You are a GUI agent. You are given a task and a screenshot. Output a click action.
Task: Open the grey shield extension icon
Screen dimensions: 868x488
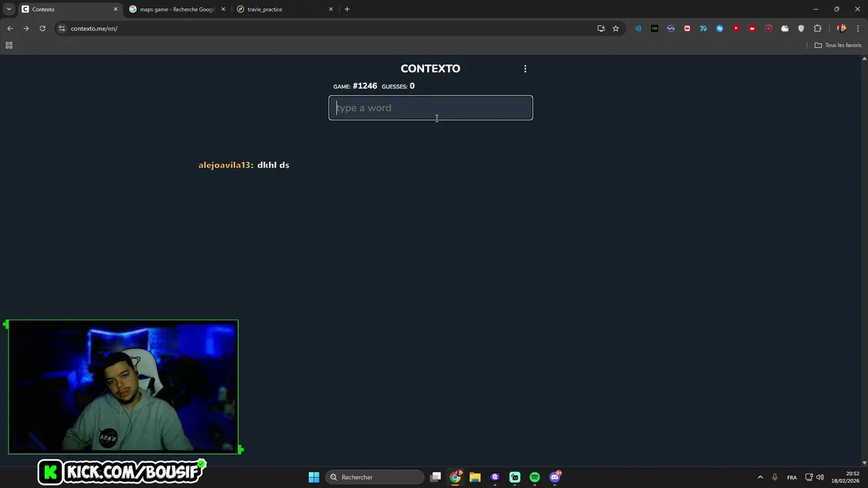coord(801,28)
